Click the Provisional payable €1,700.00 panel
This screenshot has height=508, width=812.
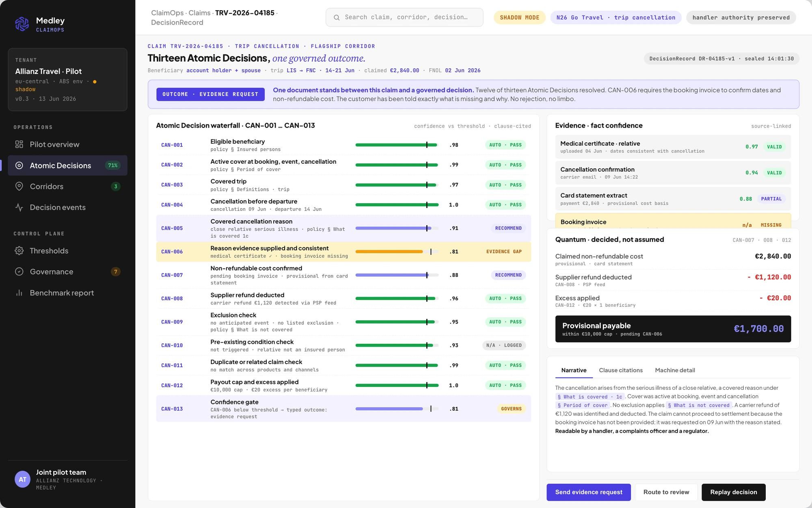coord(673,329)
